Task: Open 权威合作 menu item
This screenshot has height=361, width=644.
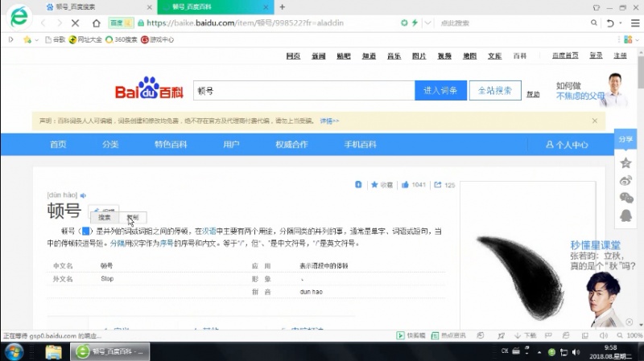Action: [291, 145]
